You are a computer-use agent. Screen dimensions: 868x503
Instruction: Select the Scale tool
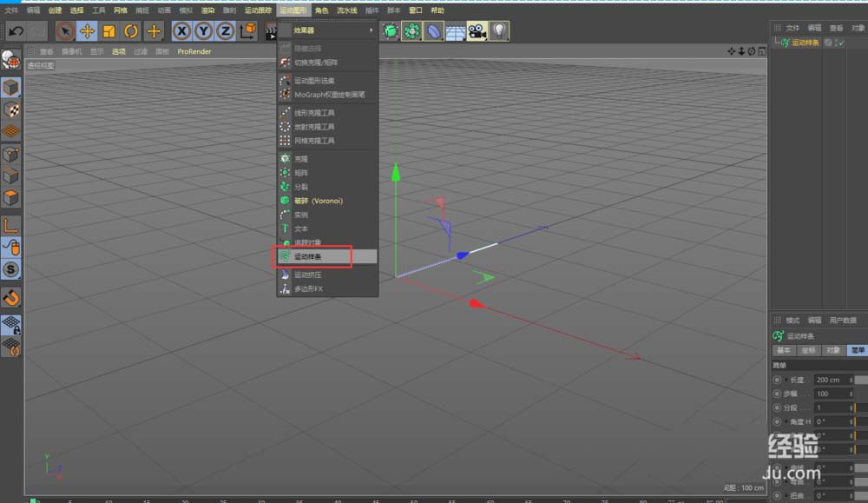pyautogui.click(x=109, y=31)
